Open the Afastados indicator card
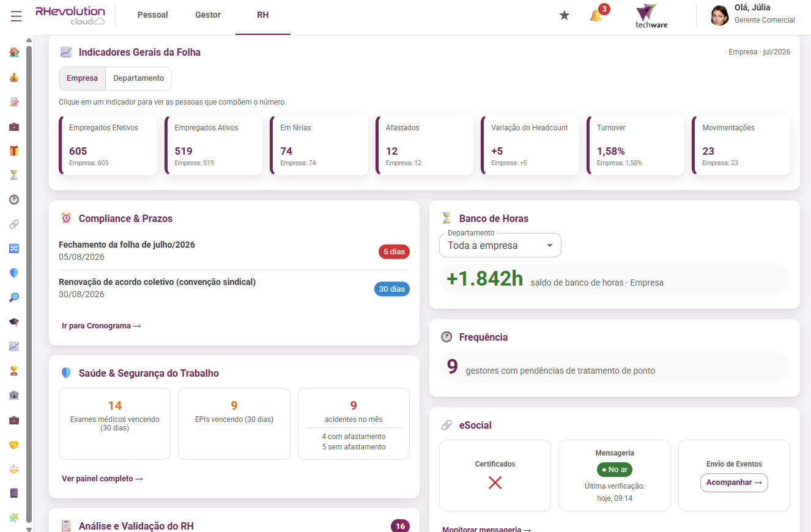 coord(424,146)
